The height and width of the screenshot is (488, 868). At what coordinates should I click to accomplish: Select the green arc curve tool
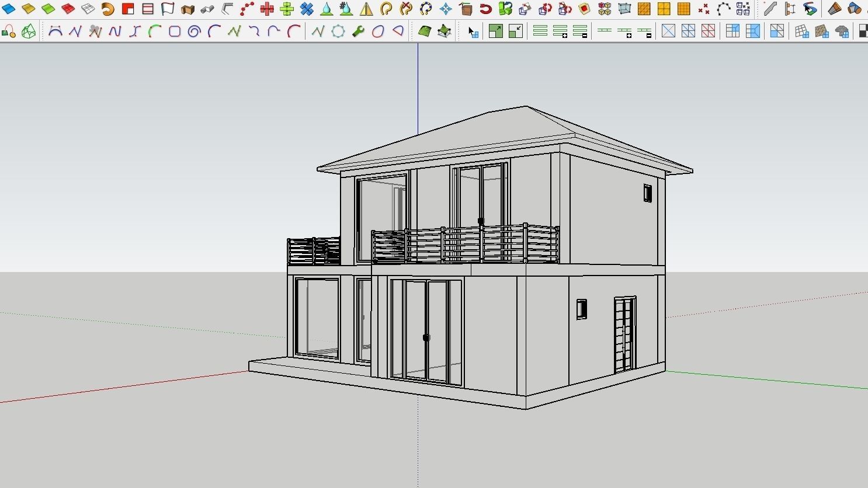click(155, 32)
